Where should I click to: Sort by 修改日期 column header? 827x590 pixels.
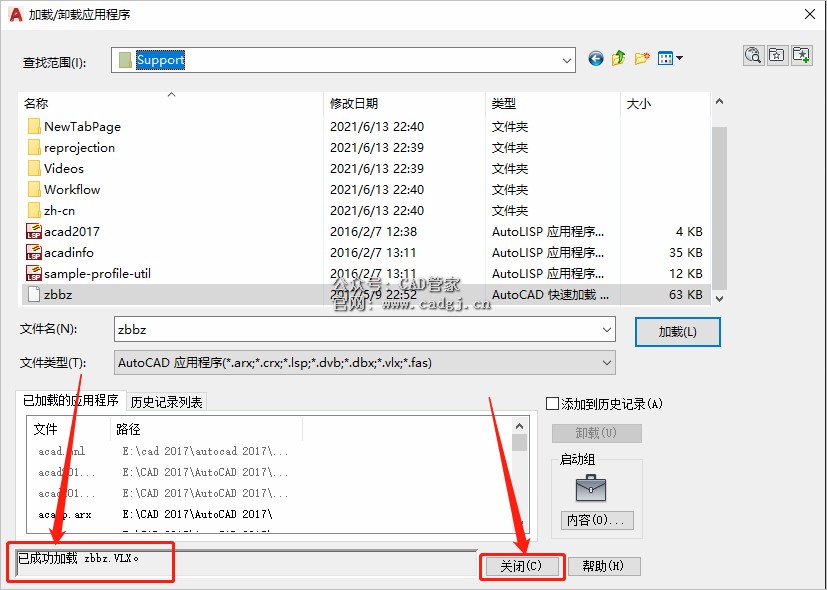click(x=404, y=103)
